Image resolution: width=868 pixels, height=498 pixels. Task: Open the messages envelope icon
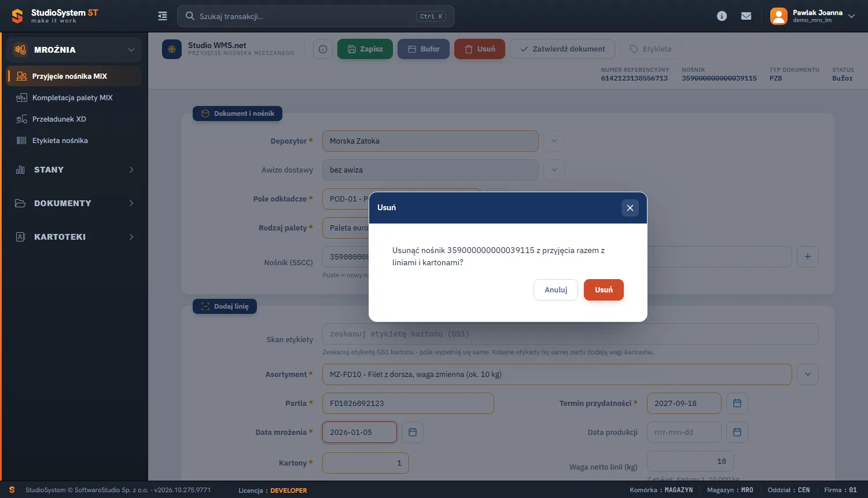746,16
